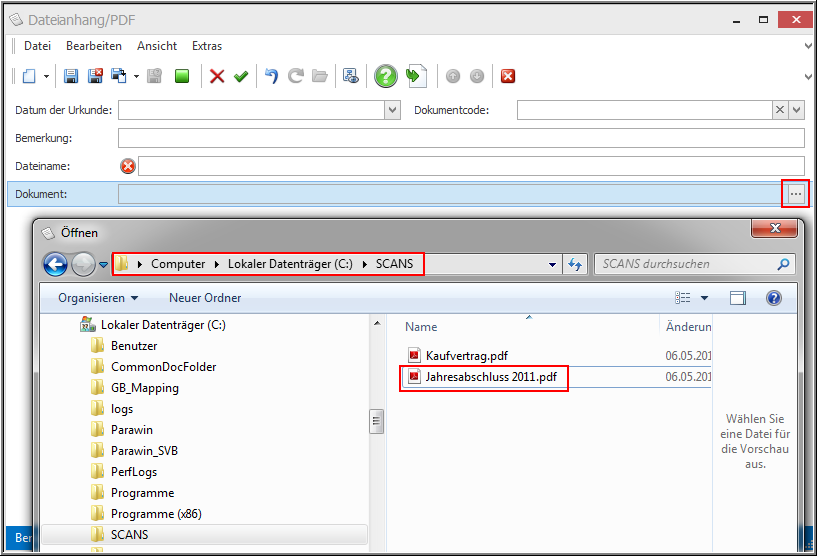Image resolution: width=817 pixels, height=556 pixels.
Task: Click the blue save icon in toolbar
Action: (71, 76)
